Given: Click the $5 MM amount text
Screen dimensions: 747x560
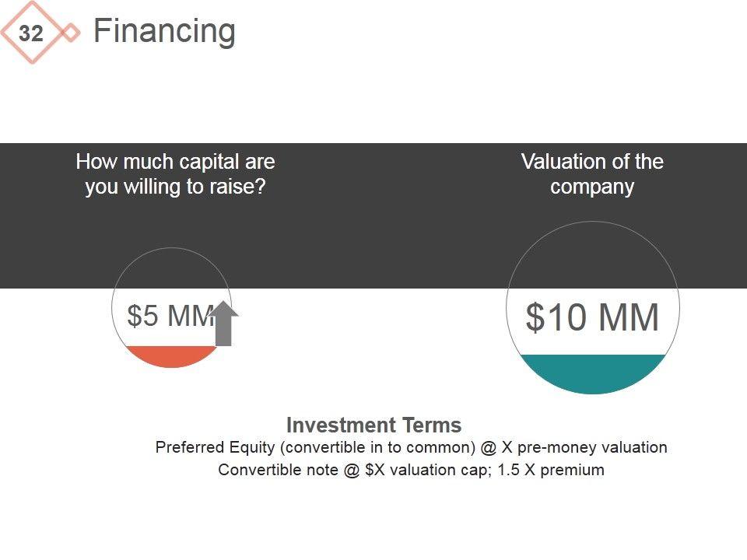Looking at the screenshot, I should [x=169, y=317].
